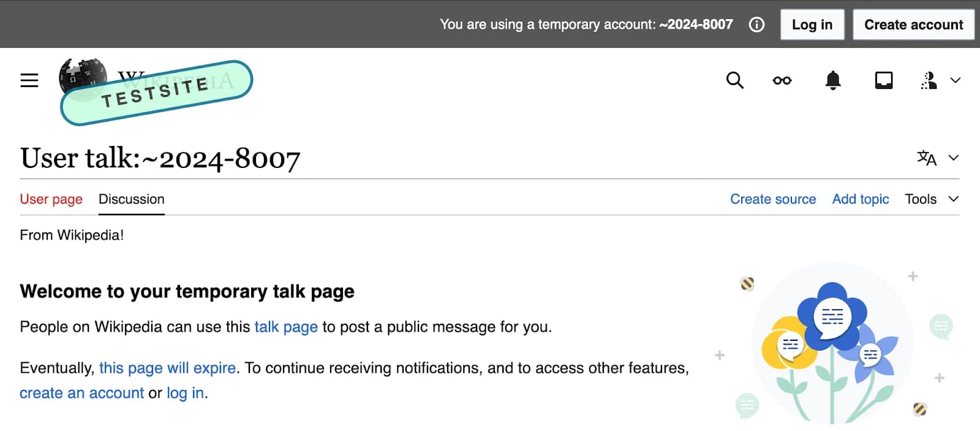
Task: Click the Create account button
Action: pos(913,25)
